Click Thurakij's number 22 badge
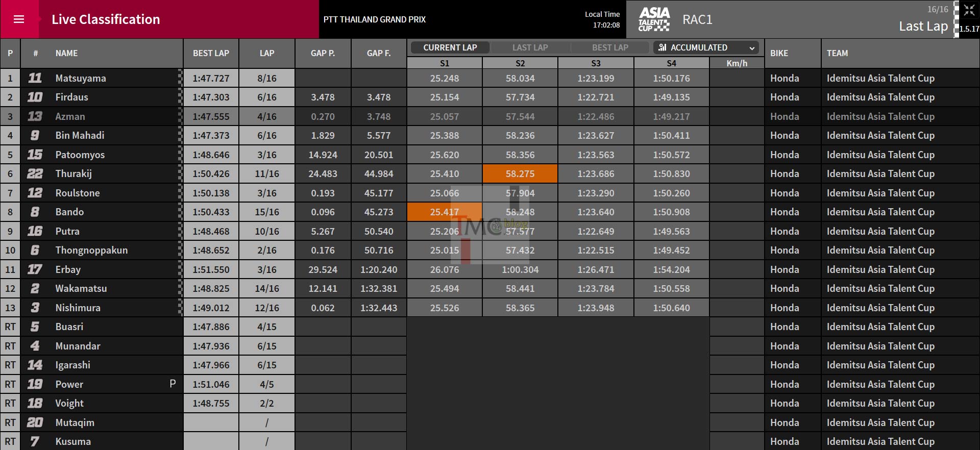 point(35,173)
